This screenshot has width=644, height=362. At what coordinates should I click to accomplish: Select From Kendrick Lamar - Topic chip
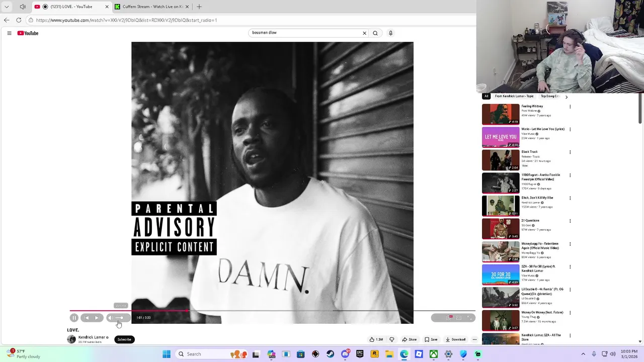[514, 96]
